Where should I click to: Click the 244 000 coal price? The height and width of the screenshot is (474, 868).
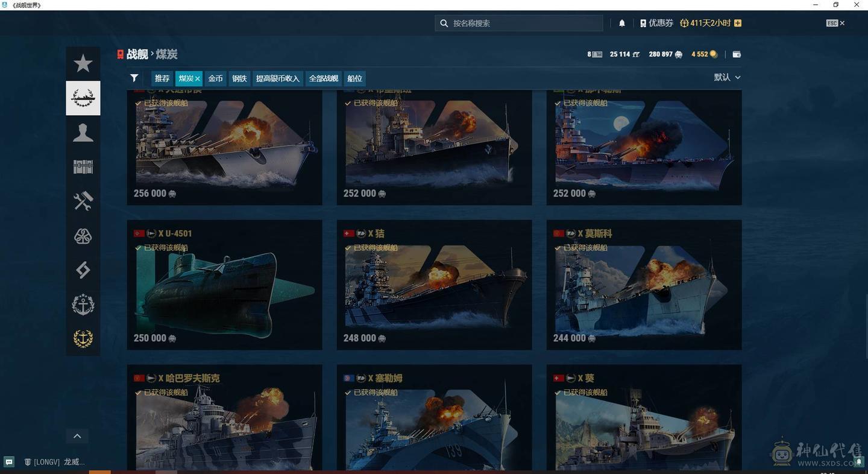pos(574,338)
